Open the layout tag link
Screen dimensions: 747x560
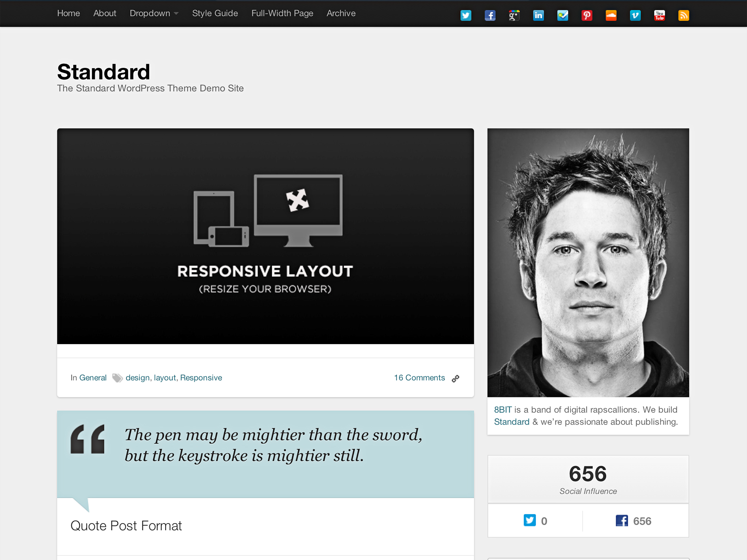click(x=165, y=378)
